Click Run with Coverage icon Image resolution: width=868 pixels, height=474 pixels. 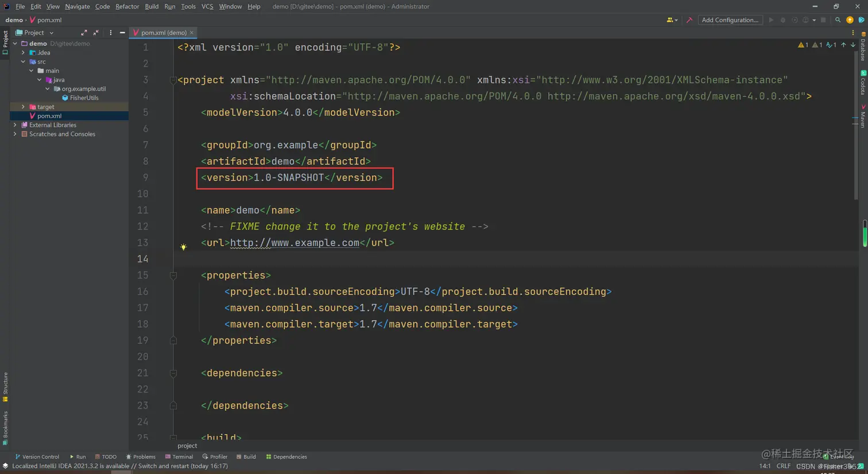(x=795, y=20)
